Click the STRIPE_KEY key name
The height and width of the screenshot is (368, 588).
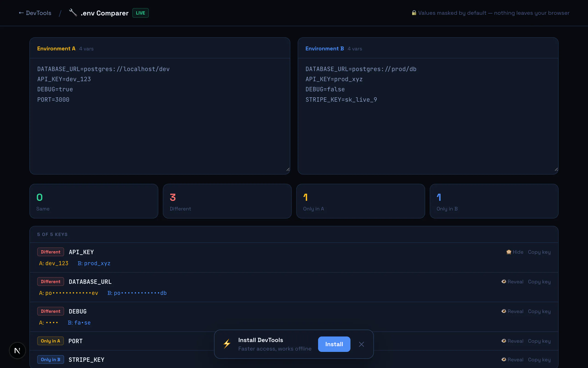tap(87, 360)
